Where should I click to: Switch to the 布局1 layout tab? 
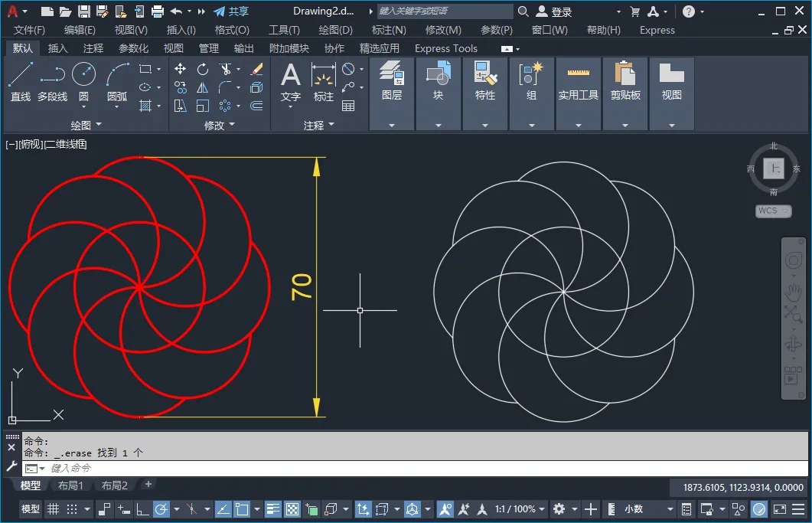click(x=70, y=485)
